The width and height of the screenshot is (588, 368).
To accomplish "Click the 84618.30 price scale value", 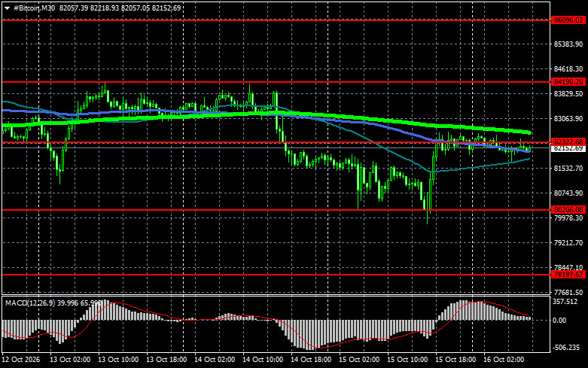I will coord(568,69).
